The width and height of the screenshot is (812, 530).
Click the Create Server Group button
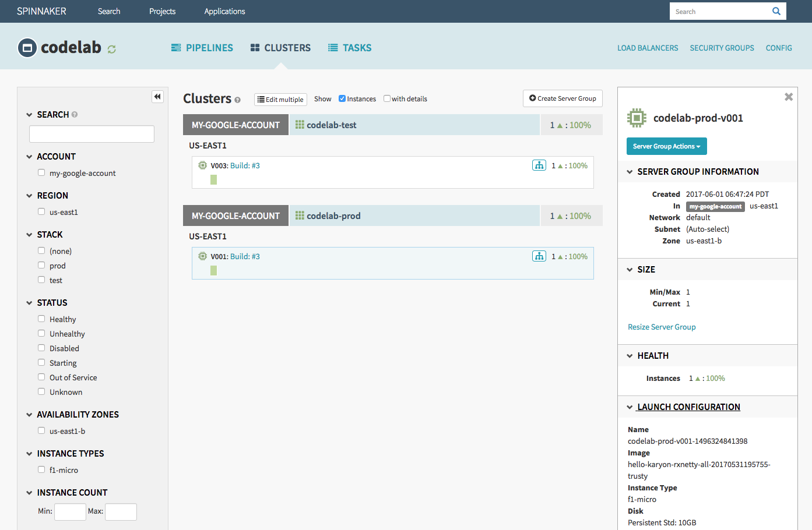pos(563,98)
